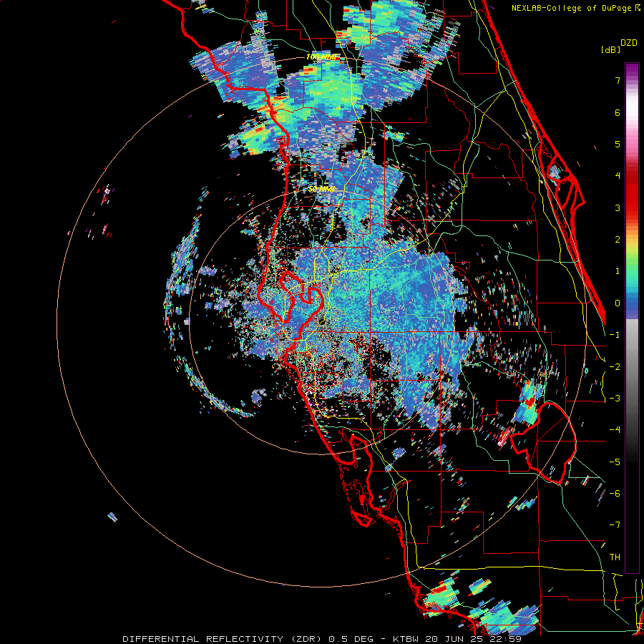Click the 0 dB scale value
Screen dimensions: 644x644
tap(618, 303)
